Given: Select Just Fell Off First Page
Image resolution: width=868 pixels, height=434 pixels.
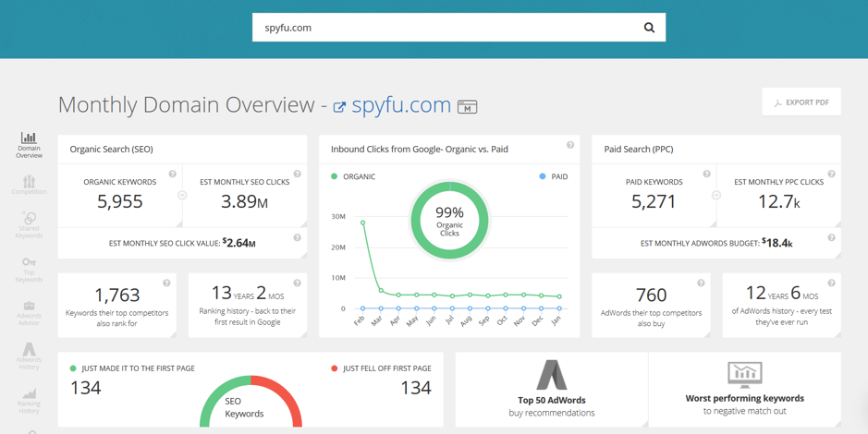Looking at the screenshot, I should [x=381, y=368].
